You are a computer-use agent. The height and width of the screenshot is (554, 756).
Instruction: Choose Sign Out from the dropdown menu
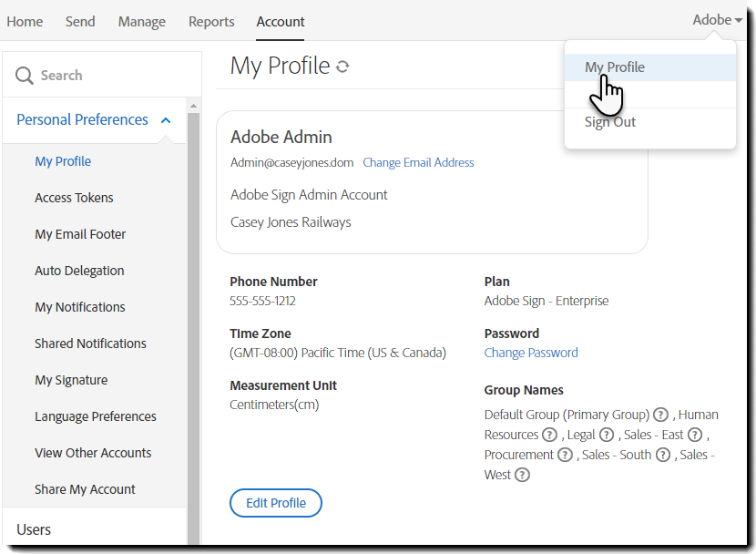[x=609, y=122]
